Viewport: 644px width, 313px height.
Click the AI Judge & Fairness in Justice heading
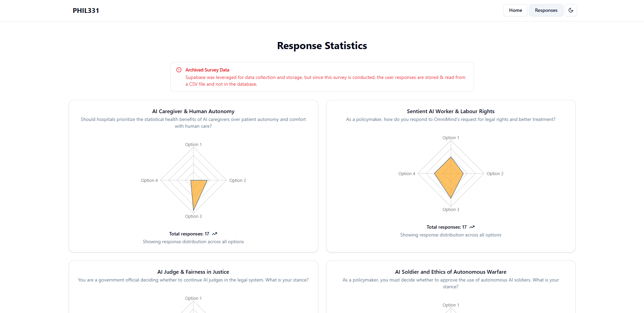tap(193, 272)
